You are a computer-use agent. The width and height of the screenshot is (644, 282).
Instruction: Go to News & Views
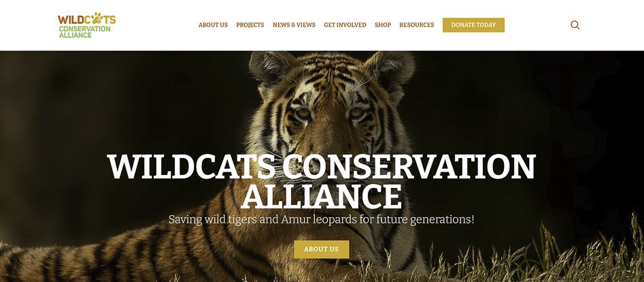pyautogui.click(x=294, y=25)
